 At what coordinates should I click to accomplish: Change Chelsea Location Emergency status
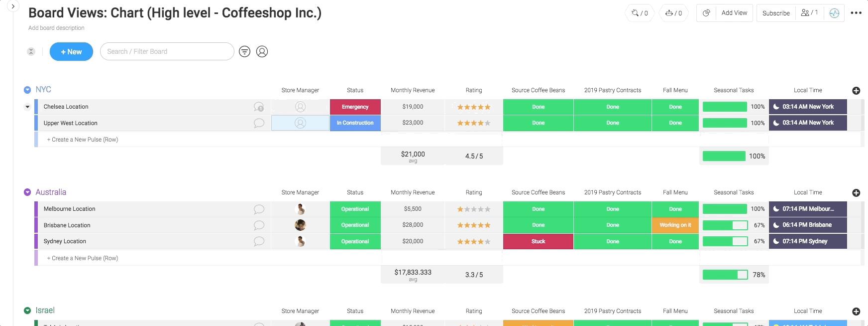pos(355,107)
